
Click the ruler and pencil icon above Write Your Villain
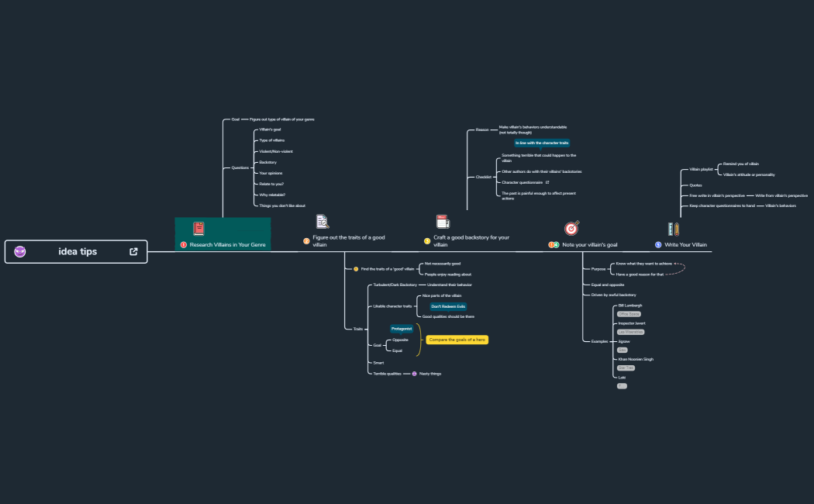674,229
